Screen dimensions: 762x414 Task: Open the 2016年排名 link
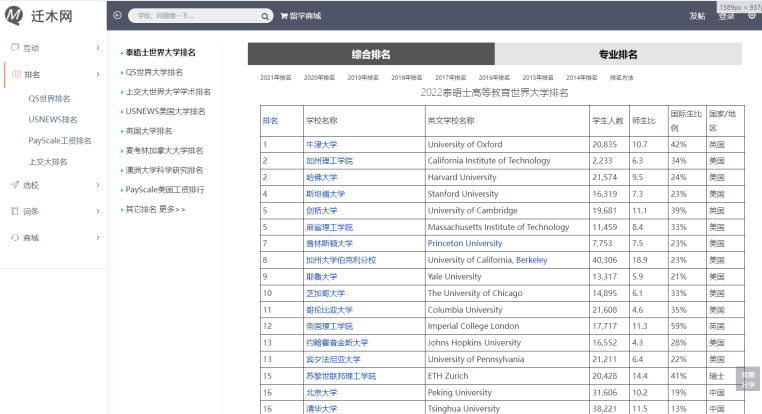(494, 77)
